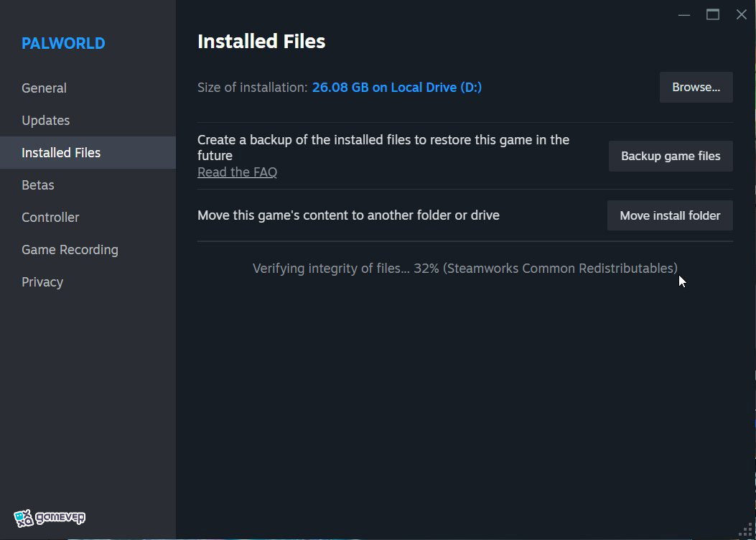Image resolution: width=756 pixels, height=540 pixels.
Task: Click the Installed Files heading
Action: [x=261, y=42]
